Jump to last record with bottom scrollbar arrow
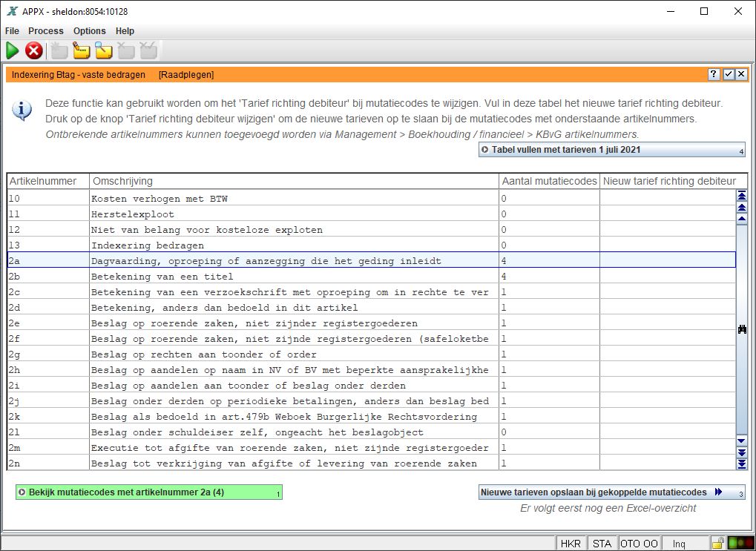The width and height of the screenshot is (756, 551). (742, 463)
